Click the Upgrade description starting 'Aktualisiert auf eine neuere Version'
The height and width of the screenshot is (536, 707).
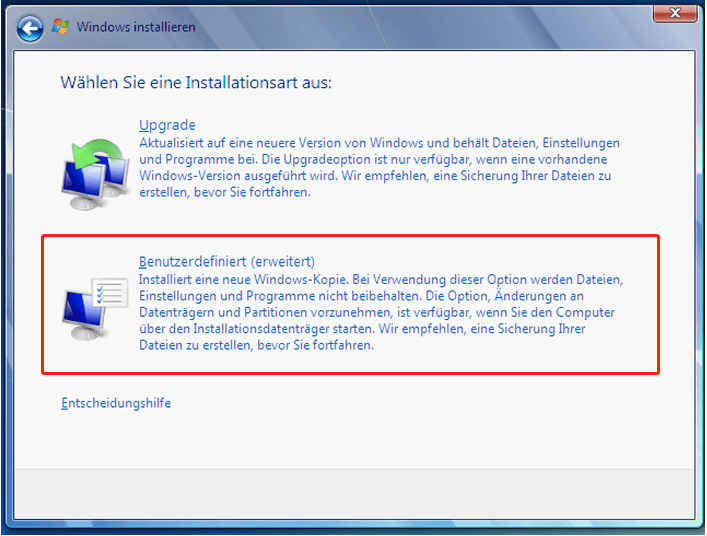[379, 167]
